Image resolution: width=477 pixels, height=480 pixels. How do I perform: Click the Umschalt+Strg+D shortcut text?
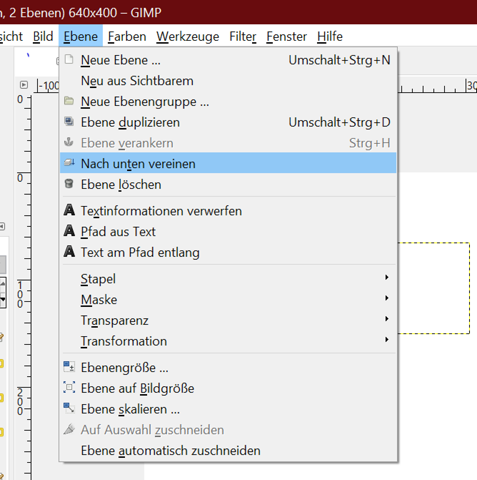339,122
